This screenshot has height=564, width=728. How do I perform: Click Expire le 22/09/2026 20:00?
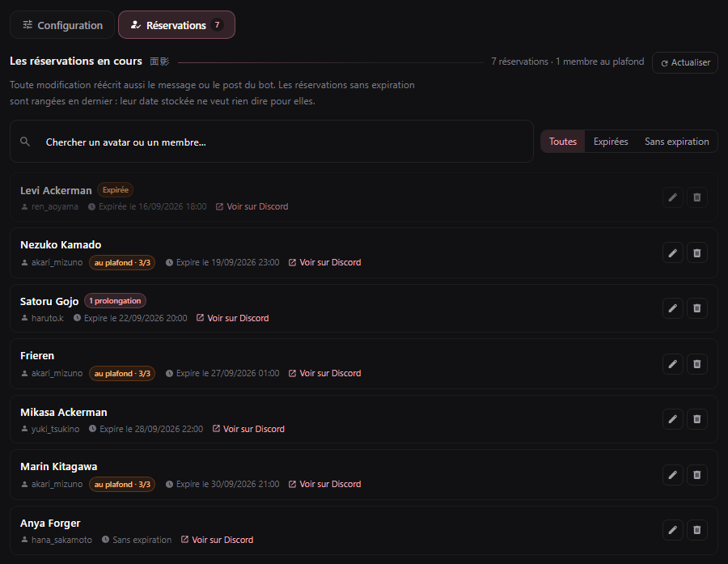pyautogui.click(x=130, y=318)
